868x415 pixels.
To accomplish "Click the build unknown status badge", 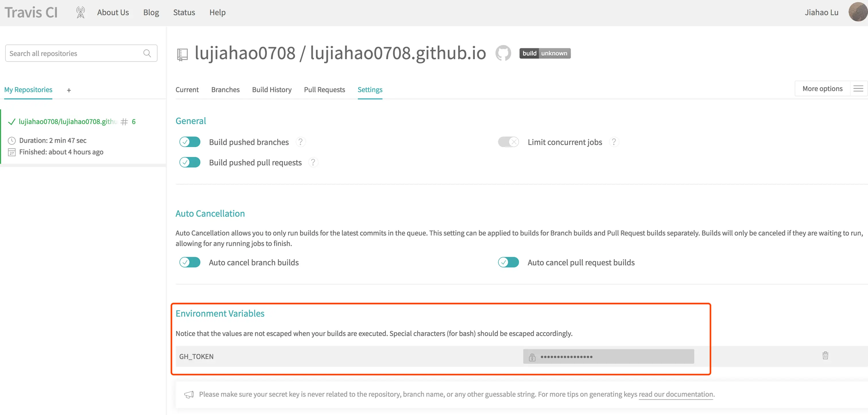I will 545,53.
